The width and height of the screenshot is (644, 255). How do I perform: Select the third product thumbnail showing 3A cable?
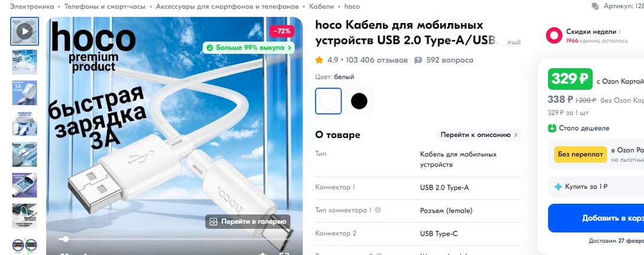(x=25, y=93)
